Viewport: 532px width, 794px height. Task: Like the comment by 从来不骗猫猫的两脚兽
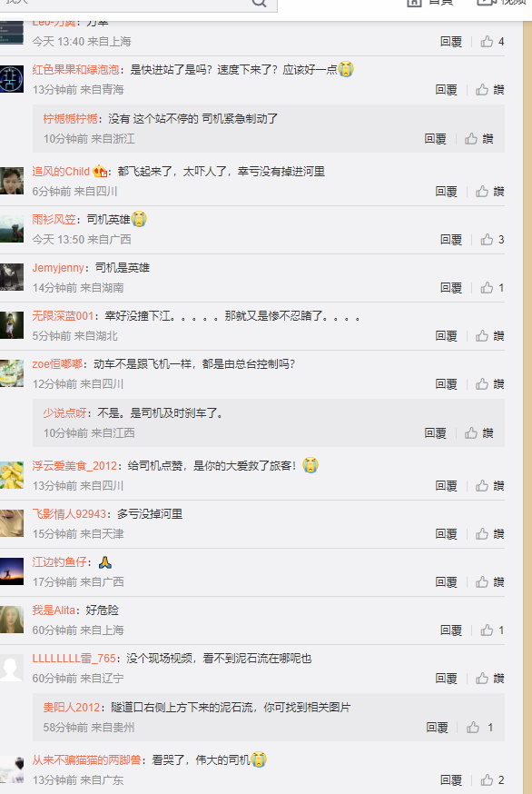point(492,779)
